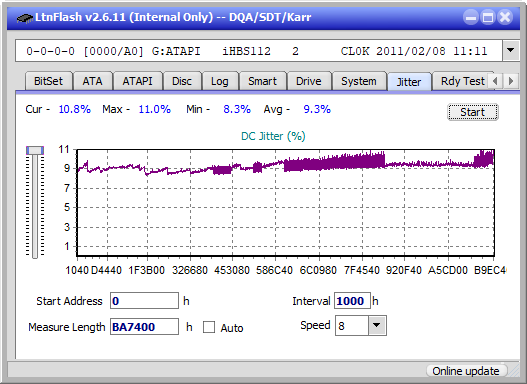
Task: Click the x-axis label 586C40
Action: pyautogui.click(x=274, y=270)
